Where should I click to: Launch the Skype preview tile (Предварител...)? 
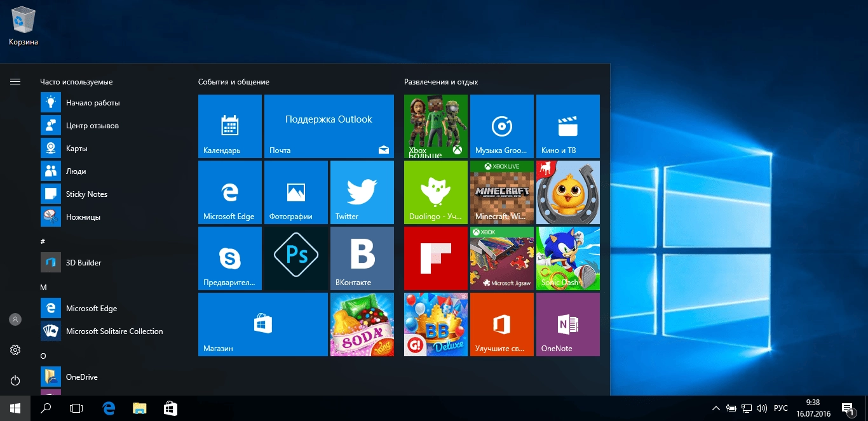point(230,258)
